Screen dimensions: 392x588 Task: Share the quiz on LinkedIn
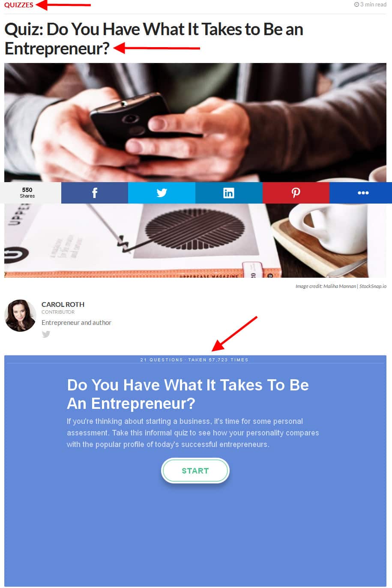[229, 193]
